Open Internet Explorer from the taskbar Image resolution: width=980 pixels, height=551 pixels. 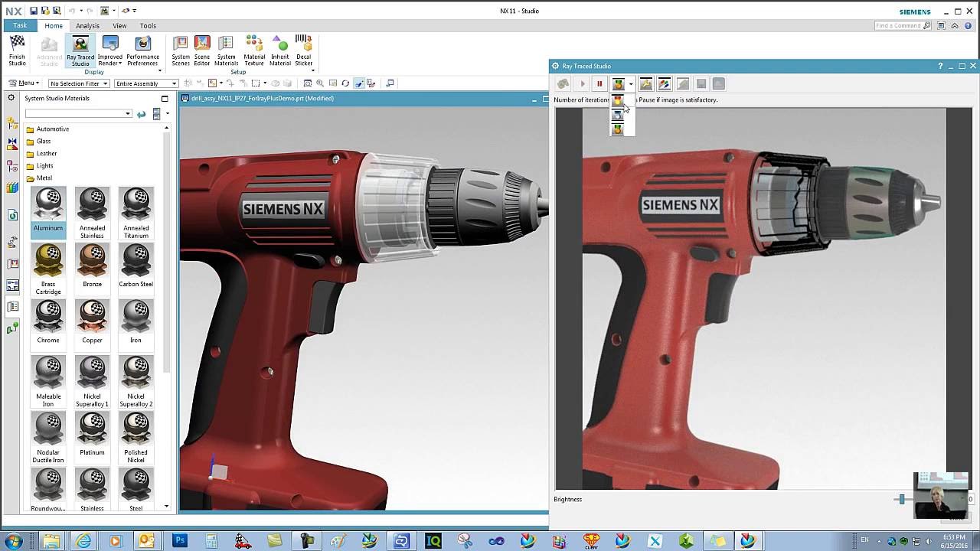[x=83, y=541]
